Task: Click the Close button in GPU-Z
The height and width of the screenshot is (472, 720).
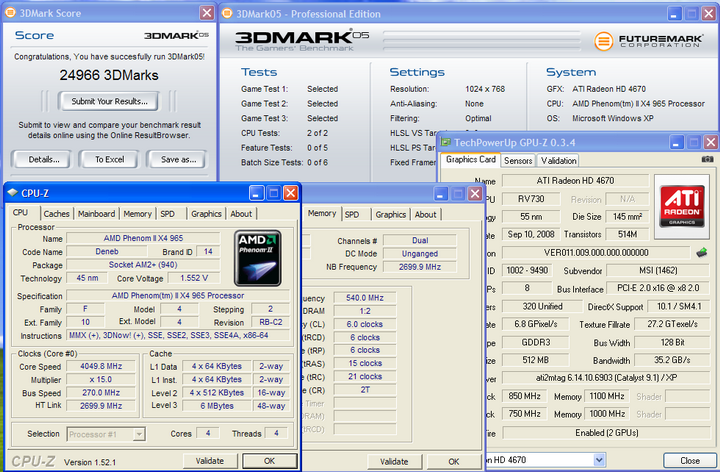Action: [690, 461]
